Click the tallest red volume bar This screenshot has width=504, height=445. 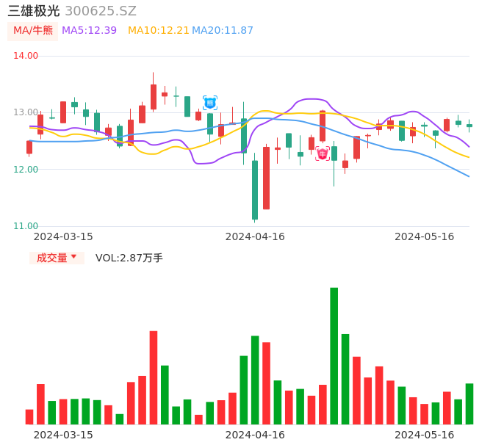(154, 377)
